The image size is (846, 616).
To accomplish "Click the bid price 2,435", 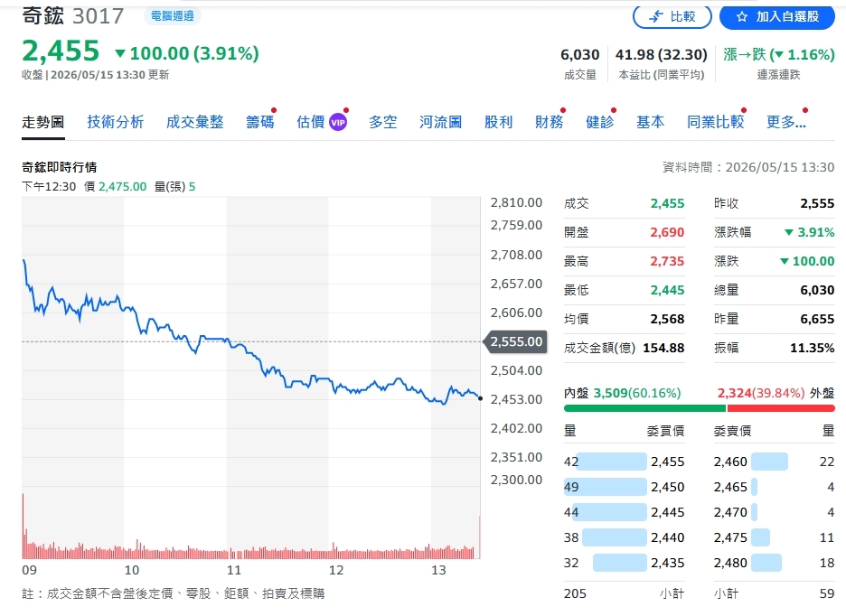I will click(667, 563).
